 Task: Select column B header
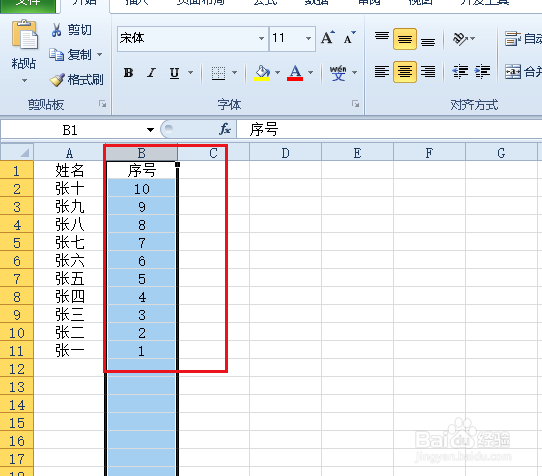click(141, 152)
